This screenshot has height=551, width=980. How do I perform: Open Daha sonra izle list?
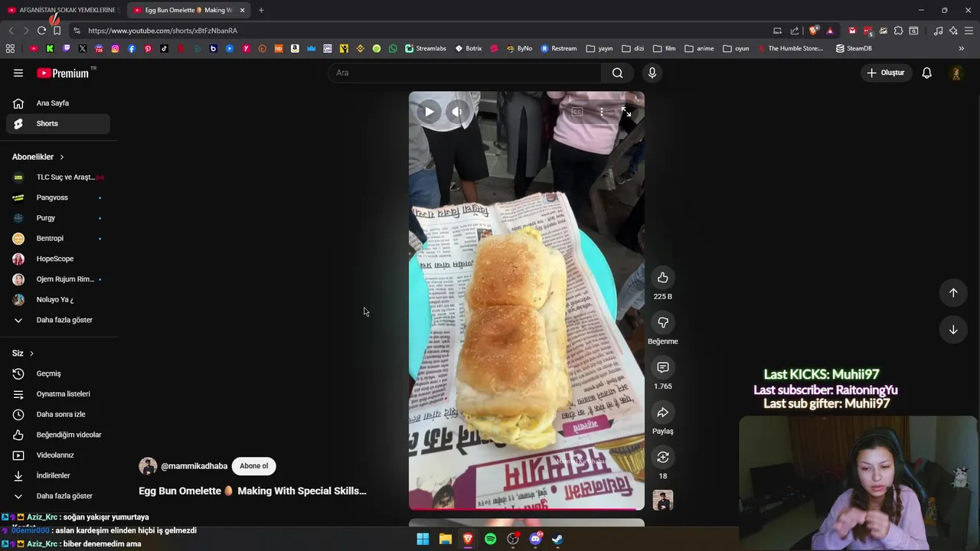tap(58, 414)
